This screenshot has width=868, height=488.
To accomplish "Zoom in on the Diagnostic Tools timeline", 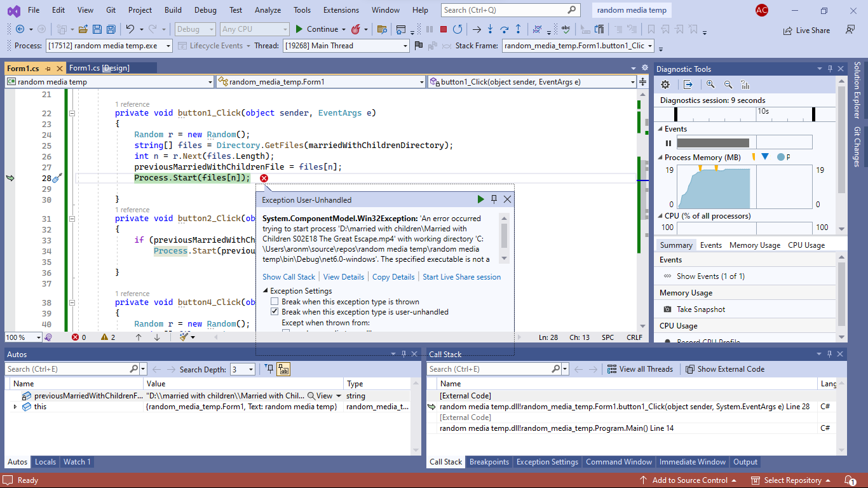I will coord(710,85).
